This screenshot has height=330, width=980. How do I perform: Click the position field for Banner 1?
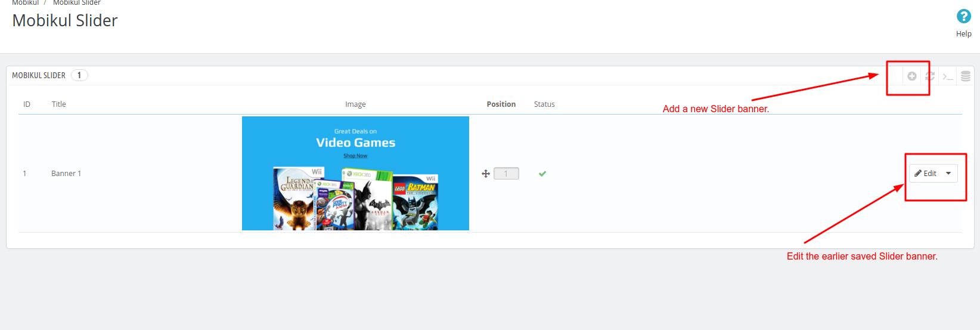[506, 174]
